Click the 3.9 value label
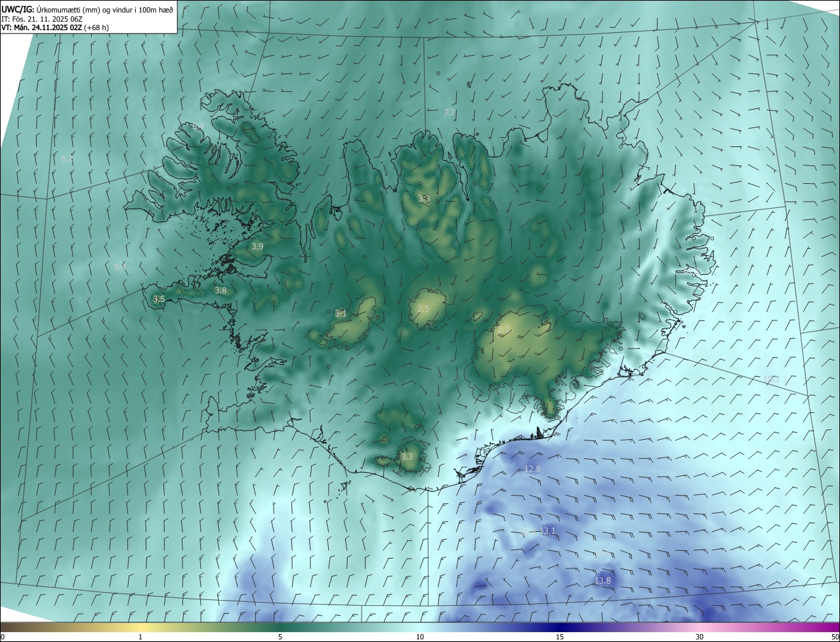The width and height of the screenshot is (840, 642). click(257, 247)
